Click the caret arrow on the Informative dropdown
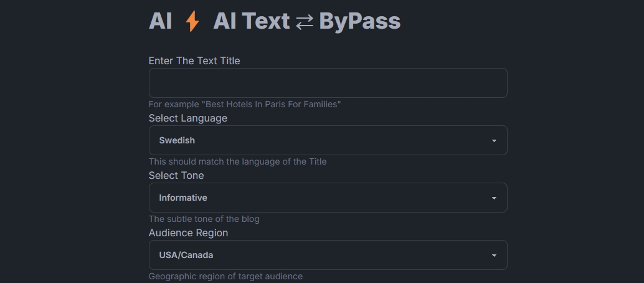 click(x=494, y=198)
